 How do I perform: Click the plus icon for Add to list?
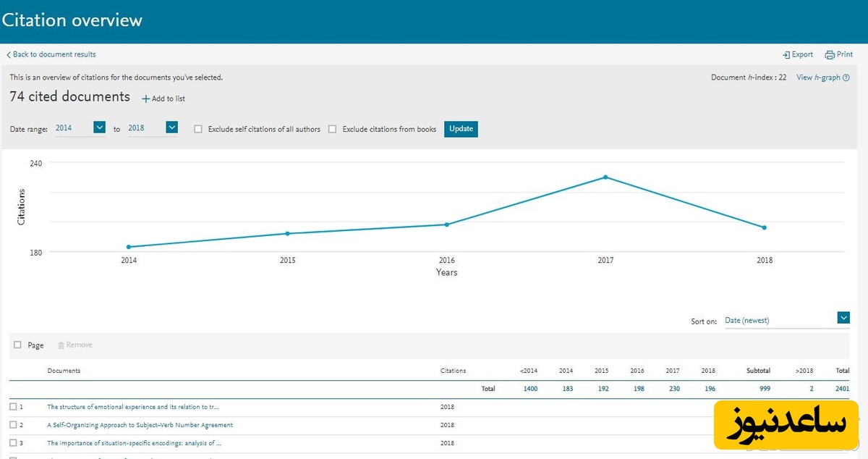coord(145,99)
